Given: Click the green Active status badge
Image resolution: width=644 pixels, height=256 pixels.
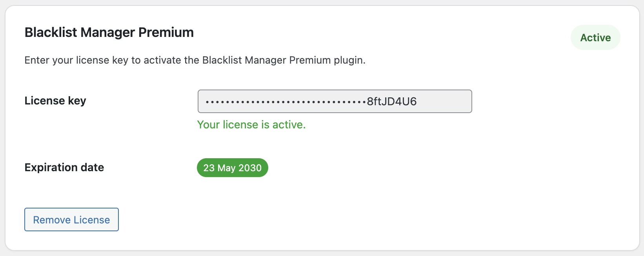Looking at the screenshot, I should click(x=595, y=38).
